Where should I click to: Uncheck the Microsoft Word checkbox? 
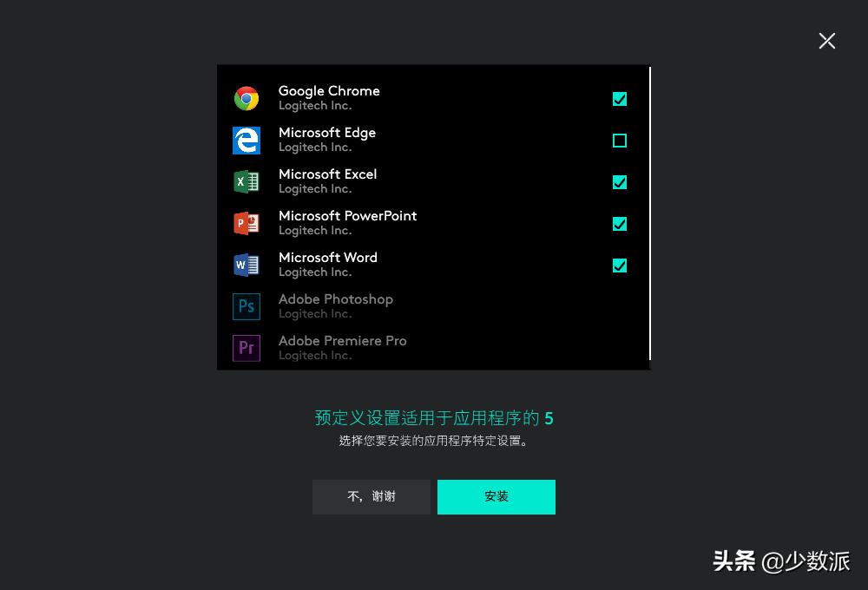click(620, 265)
